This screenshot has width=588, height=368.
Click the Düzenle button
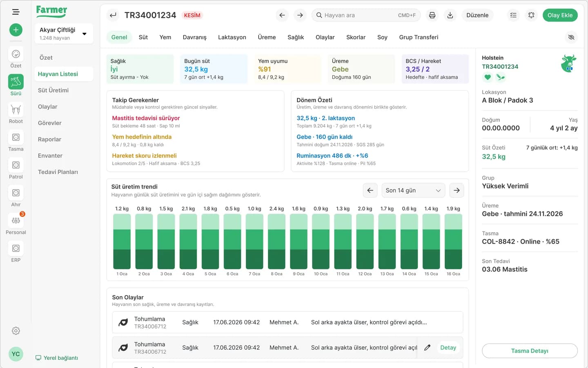[x=477, y=15]
